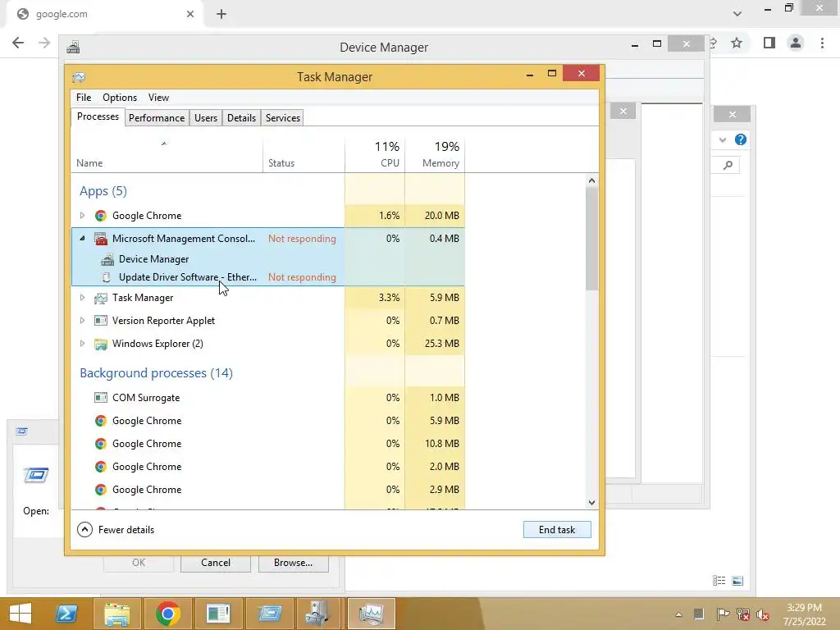Screen dimensions: 840x630
Task: Toggle Chrome side panel icon
Action: 769,43
